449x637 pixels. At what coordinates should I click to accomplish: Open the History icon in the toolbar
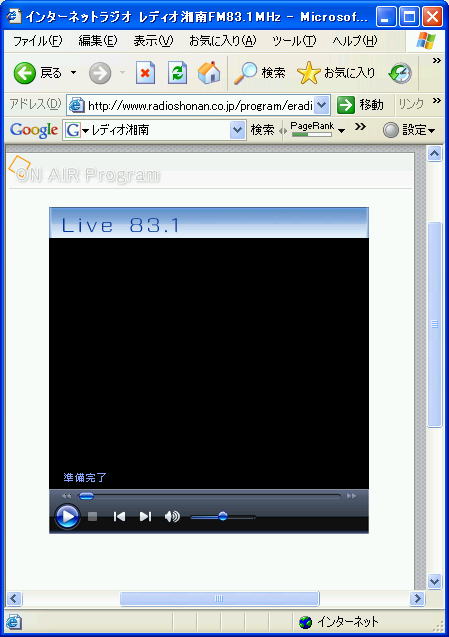pos(400,74)
